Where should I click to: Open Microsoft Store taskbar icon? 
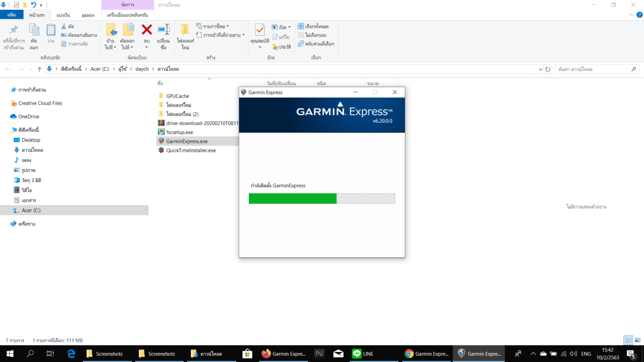point(247,354)
